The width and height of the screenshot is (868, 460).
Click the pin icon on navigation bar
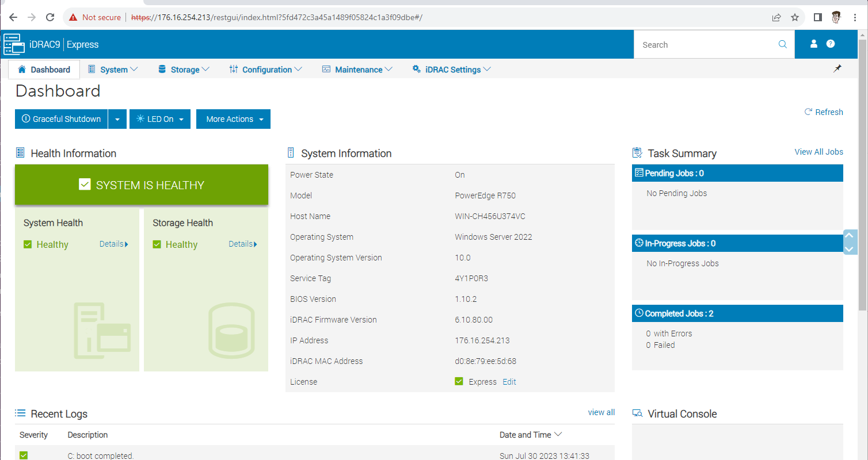[837, 68]
